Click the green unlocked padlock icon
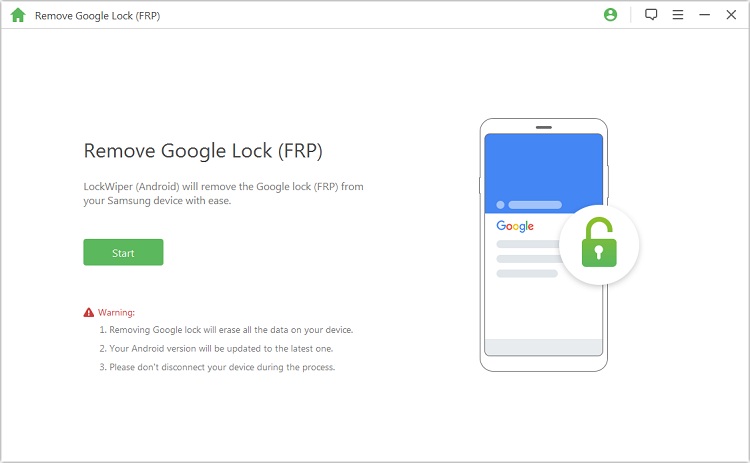 click(599, 242)
